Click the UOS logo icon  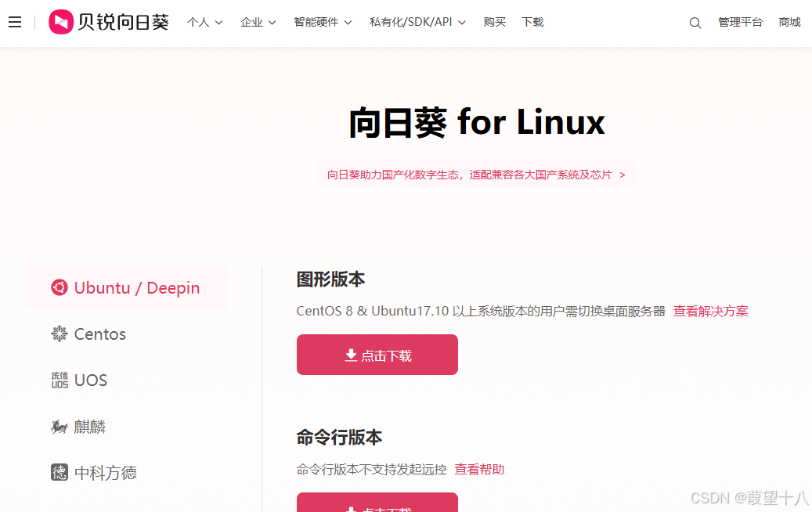pos(60,380)
